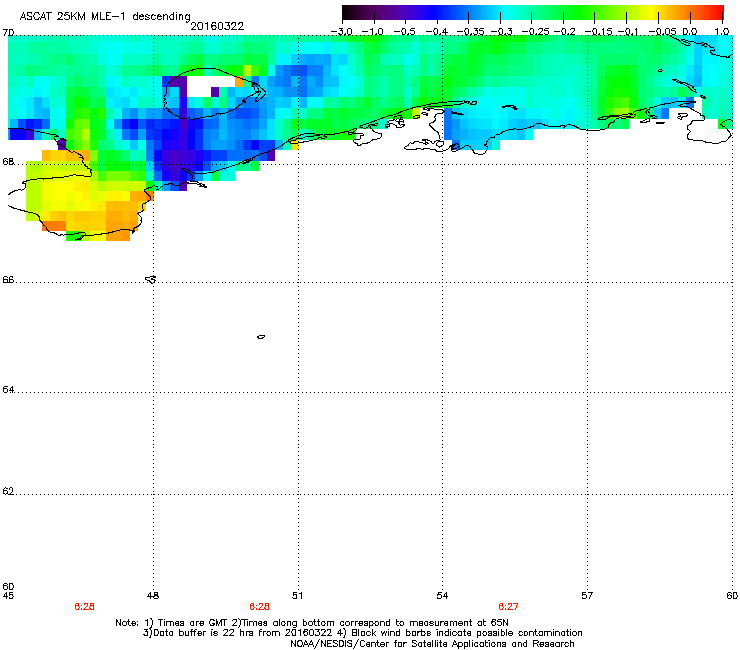Click the "-0.35" color scale label
This screenshot has width=740, height=650.
coord(471,32)
